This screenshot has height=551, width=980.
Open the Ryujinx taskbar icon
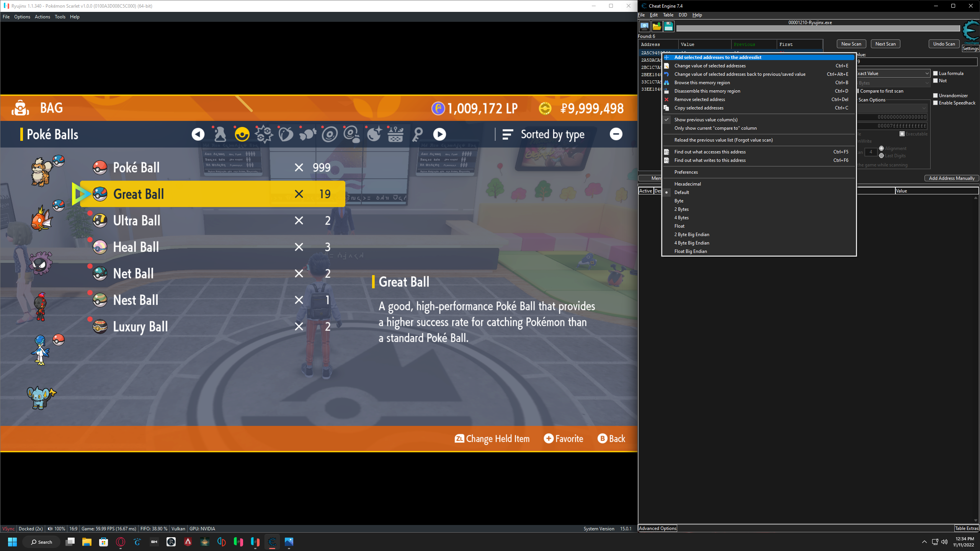click(x=255, y=542)
